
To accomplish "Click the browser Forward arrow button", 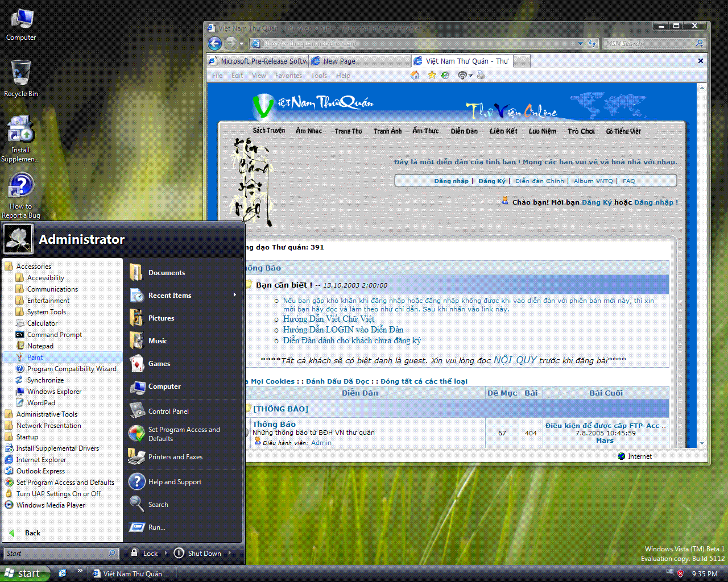I will (230, 43).
